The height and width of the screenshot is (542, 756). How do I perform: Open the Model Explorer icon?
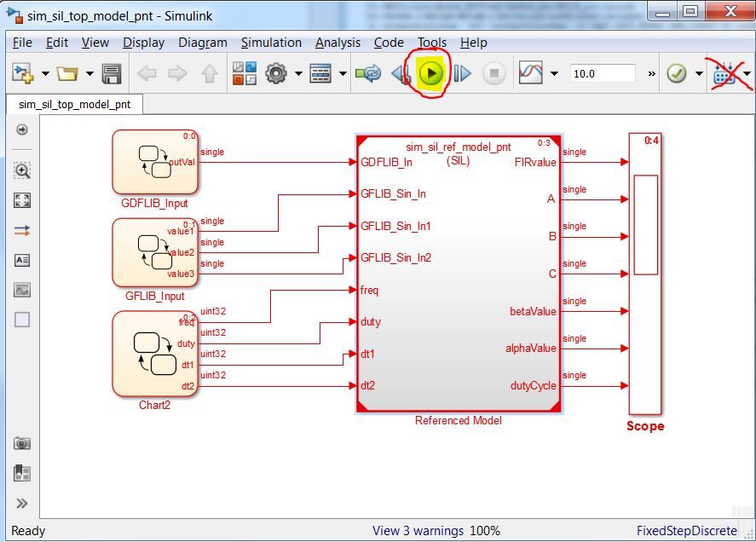click(320, 74)
